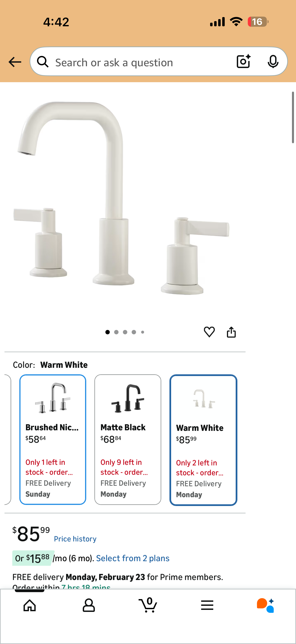Image resolution: width=296 pixels, height=644 pixels.
Task: Add item to wishlist heart icon
Action: pyautogui.click(x=209, y=332)
